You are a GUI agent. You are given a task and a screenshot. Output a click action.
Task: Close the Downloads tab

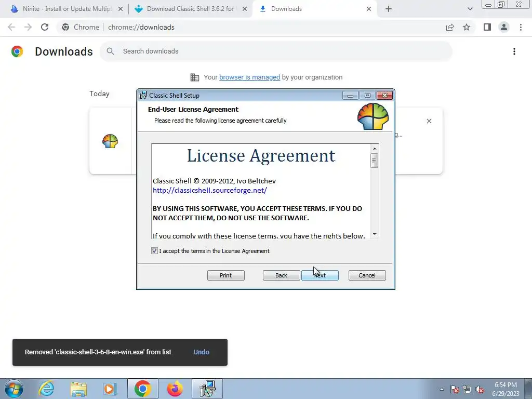click(368, 9)
